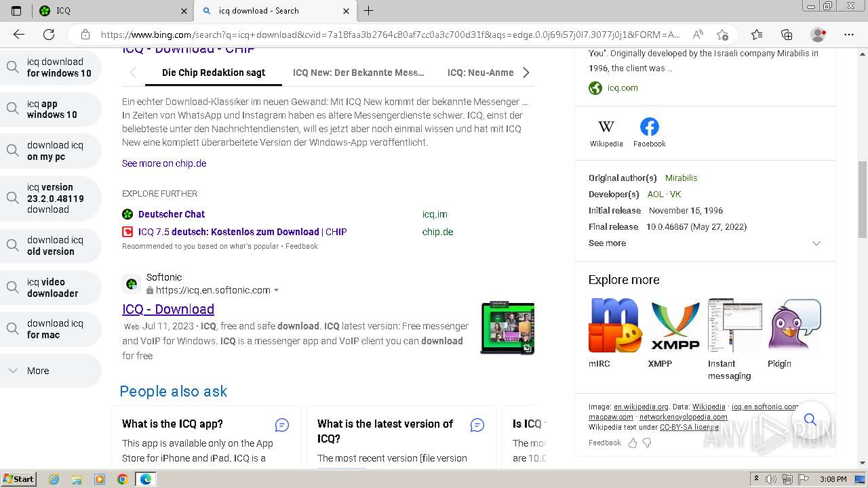Click thumbs up feedback icon
Viewport: 868px width, 488px height.
pyautogui.click(x=633, y=443)
